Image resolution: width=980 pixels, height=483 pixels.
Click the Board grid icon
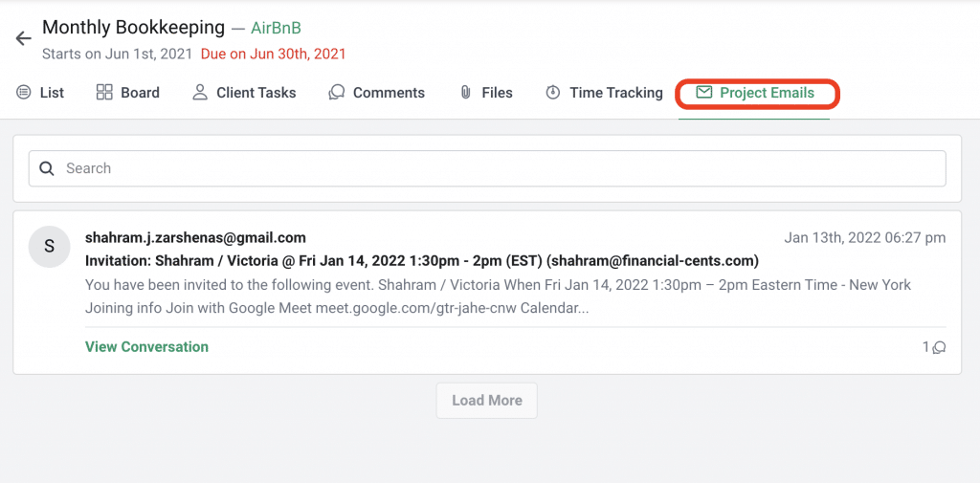(x=103, y=93)
